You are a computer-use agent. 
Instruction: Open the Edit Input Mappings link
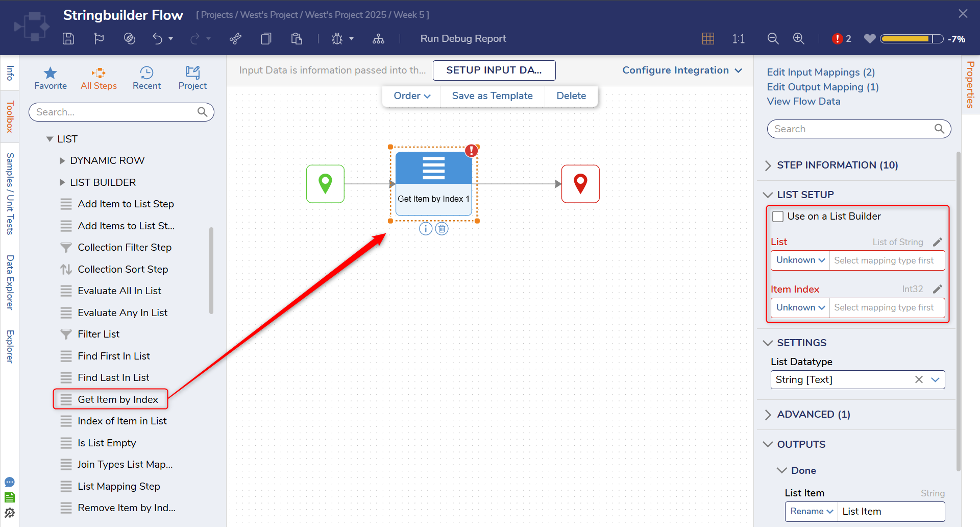(820, 72)
